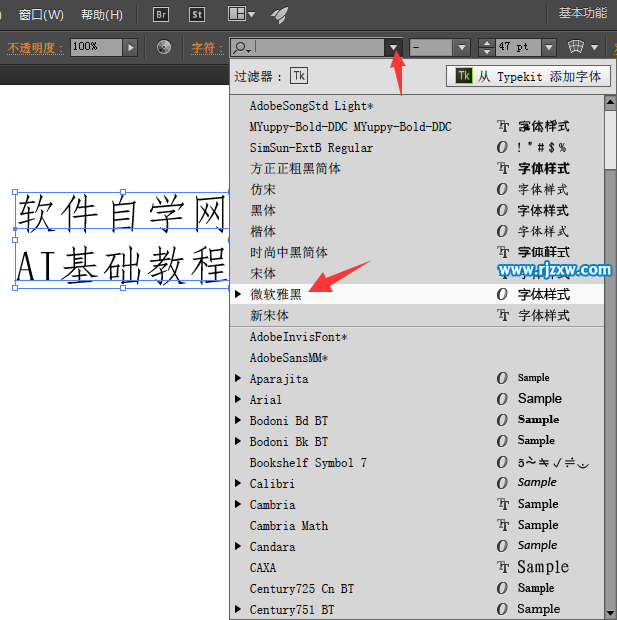The image size is (617, 620).
Task: Select Century725 Cn BT font
Action: [417, 588]
